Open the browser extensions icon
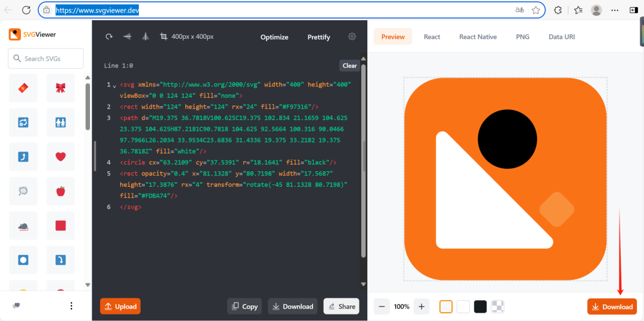This screenshot has width=644, height=321. 558,10
